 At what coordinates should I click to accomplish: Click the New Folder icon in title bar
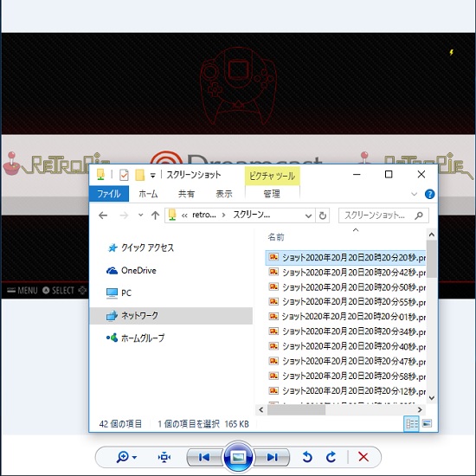[139, 175]
